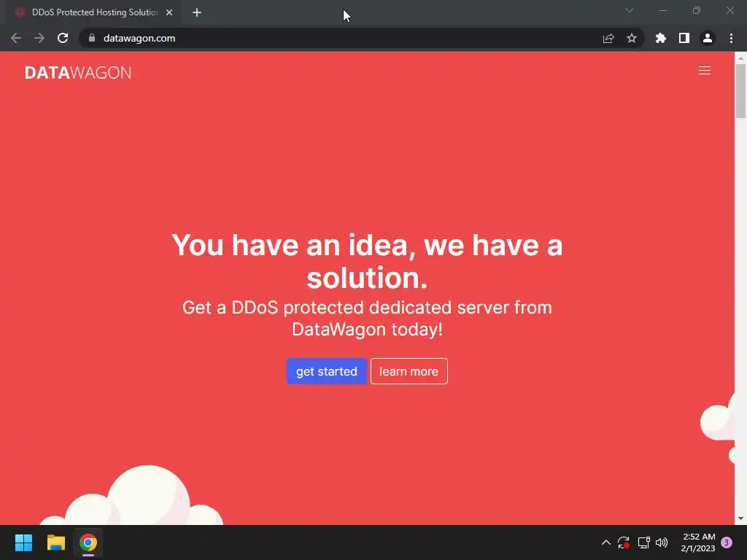
Task: Click the learn more button
Action: coord(409,371)
